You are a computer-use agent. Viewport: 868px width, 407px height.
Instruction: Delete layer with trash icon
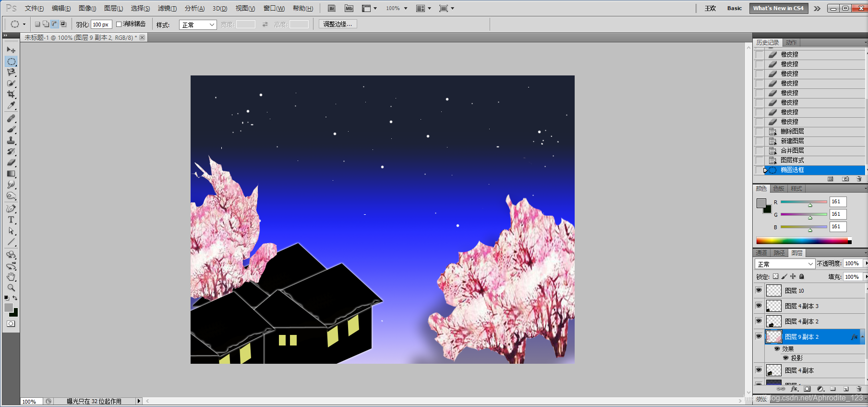(859, 389)
